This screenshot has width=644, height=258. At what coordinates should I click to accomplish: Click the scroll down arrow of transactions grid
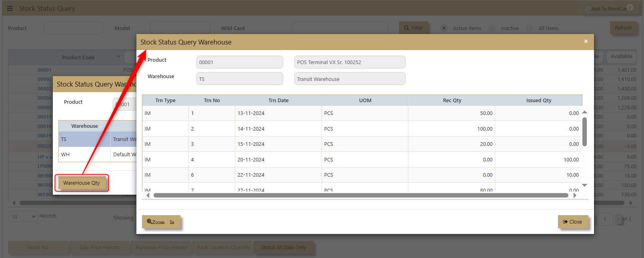(584, 185)
